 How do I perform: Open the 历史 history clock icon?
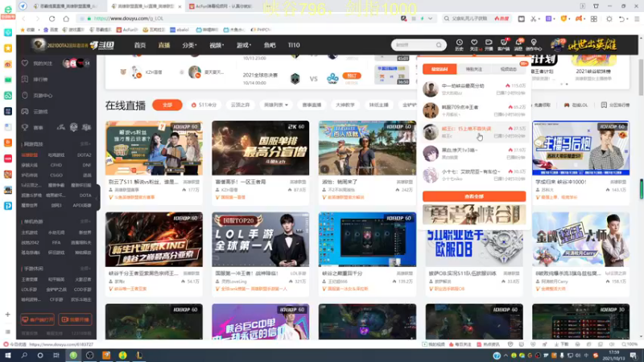tap(459, 45)
